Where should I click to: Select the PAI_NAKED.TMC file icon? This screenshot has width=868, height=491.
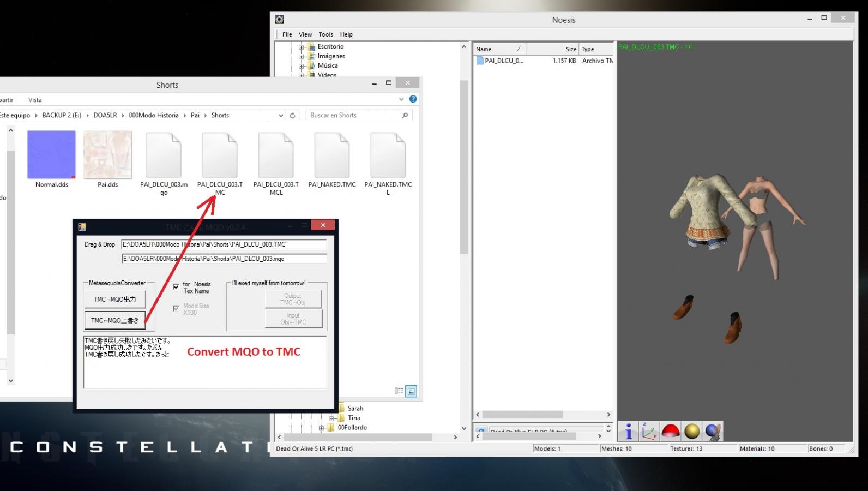331,155
